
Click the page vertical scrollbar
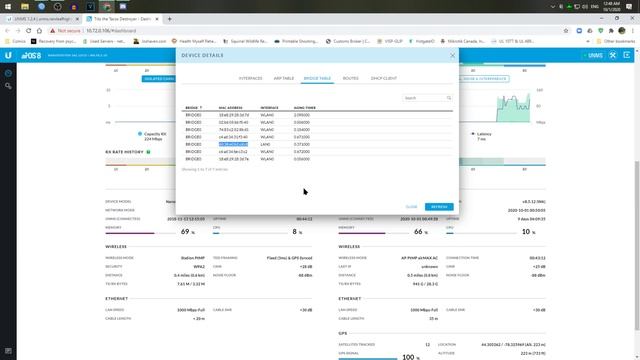[x=637, y=245]
